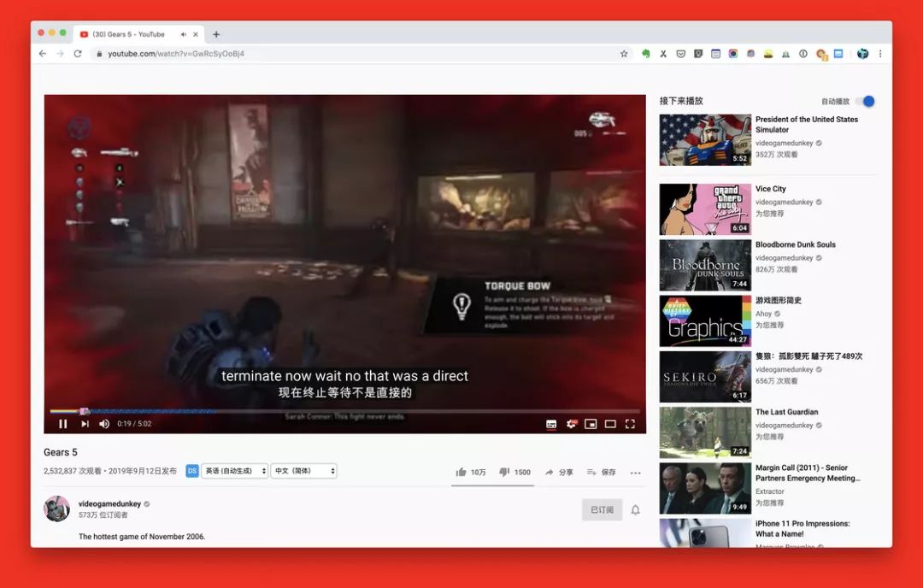The height and width of the screenshot is (588, 923).
Task: Open iPhone 11 Pro Impressions video title
Action: pos(802,528)
